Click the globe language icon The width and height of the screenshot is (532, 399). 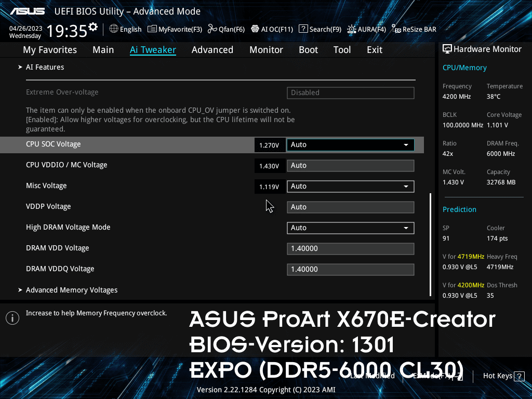(x=114, y=29)
